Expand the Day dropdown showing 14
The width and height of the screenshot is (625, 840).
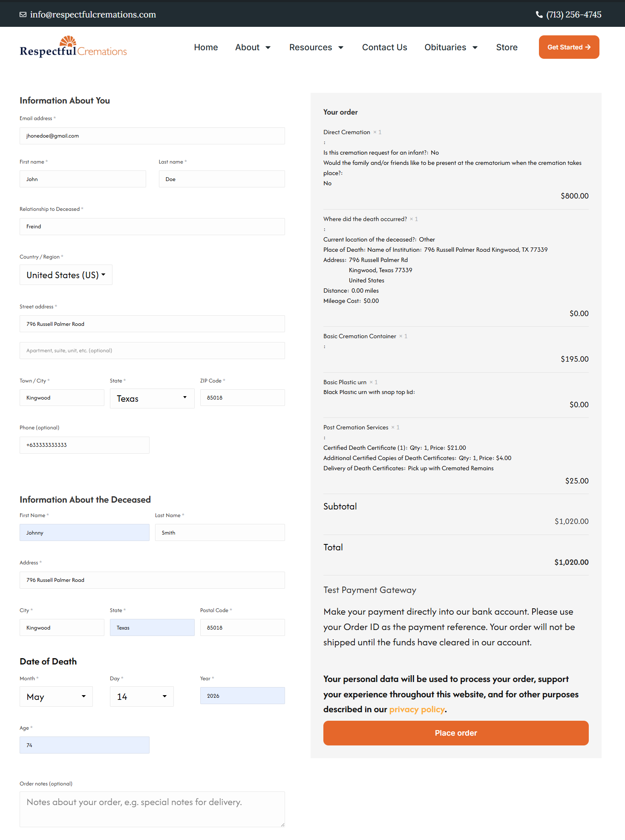coord(142,696)
